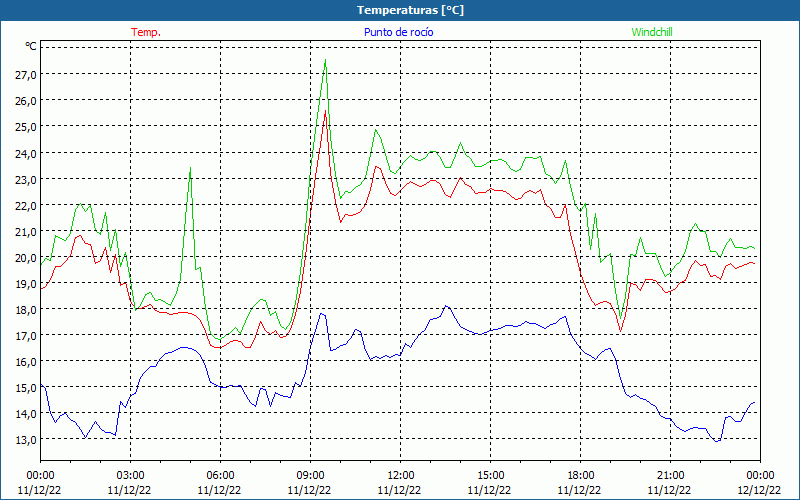Click the 03:00 time axis label
Viewport: 800px width, 500px height.
click(x=130, y=476)
